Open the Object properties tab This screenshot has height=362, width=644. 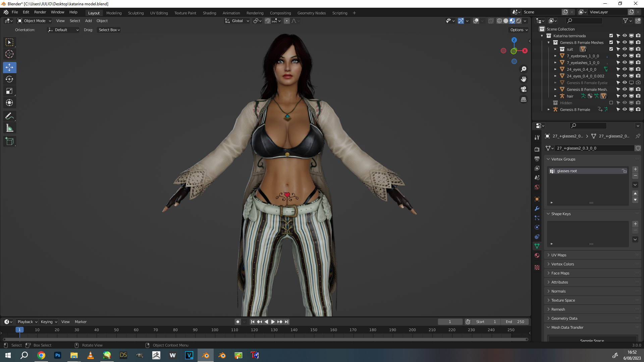coord(537,199)
